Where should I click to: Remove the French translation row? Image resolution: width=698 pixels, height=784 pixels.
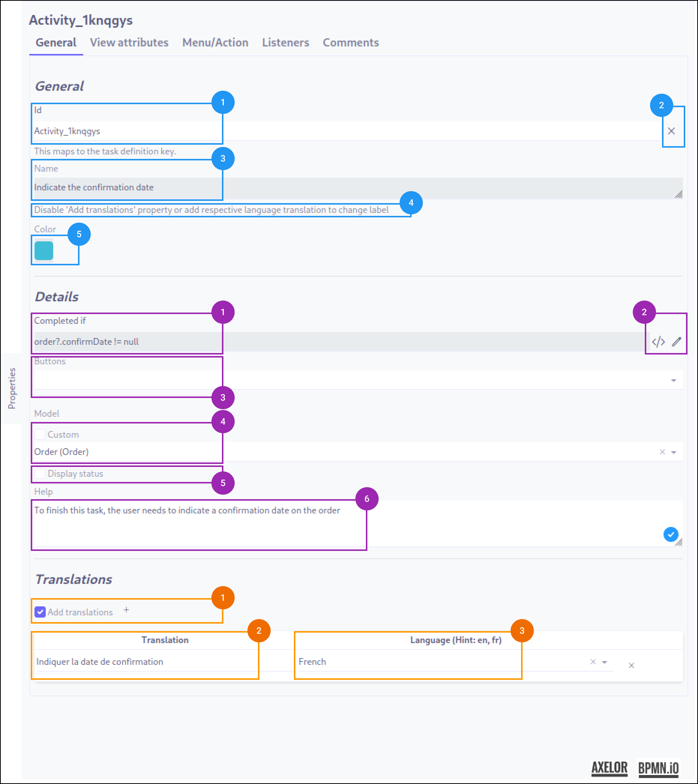pyautogui.click(x=631, y=666)
